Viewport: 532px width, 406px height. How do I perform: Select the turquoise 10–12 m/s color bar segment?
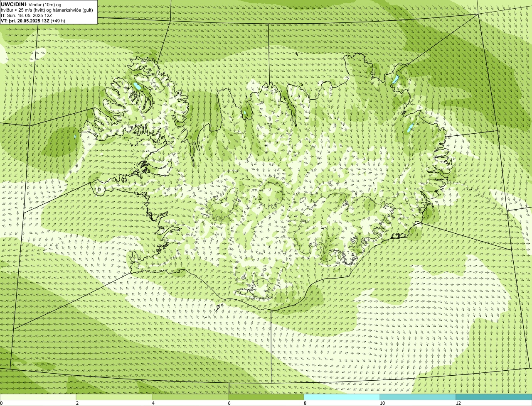[418, 397]
